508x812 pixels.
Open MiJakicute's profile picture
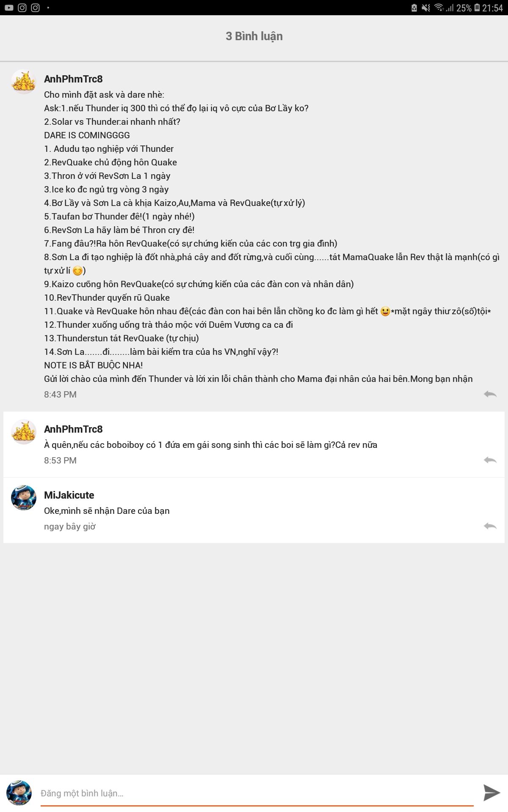tap(24, 498)
